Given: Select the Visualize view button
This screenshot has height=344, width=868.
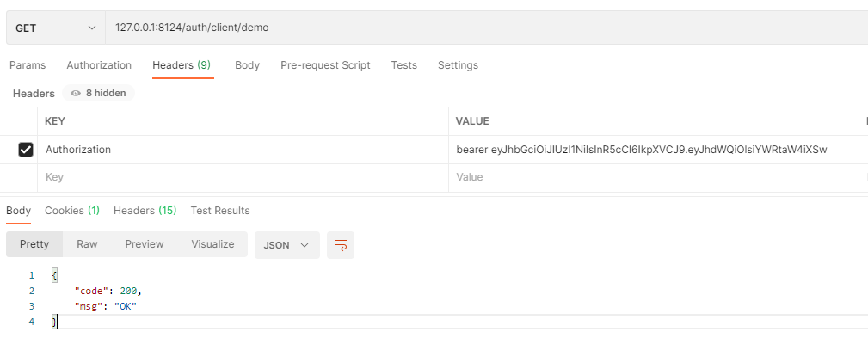Looking at the screenshot, I should 212,244.
